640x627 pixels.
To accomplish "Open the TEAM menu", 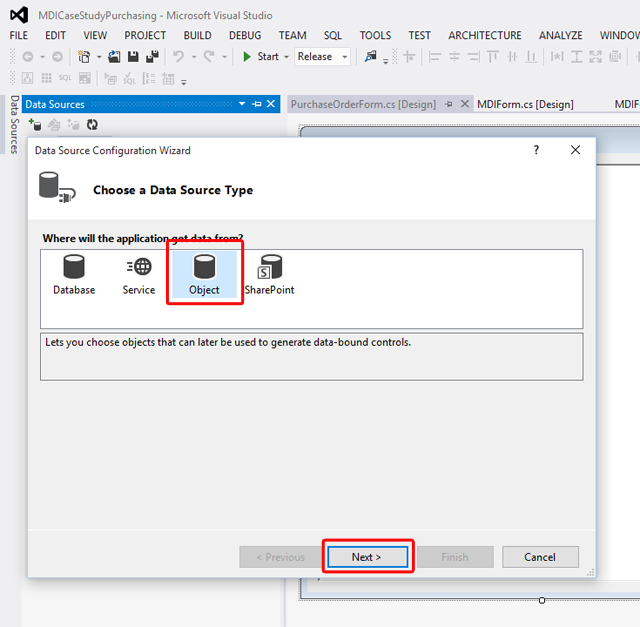I will (292, 36).
